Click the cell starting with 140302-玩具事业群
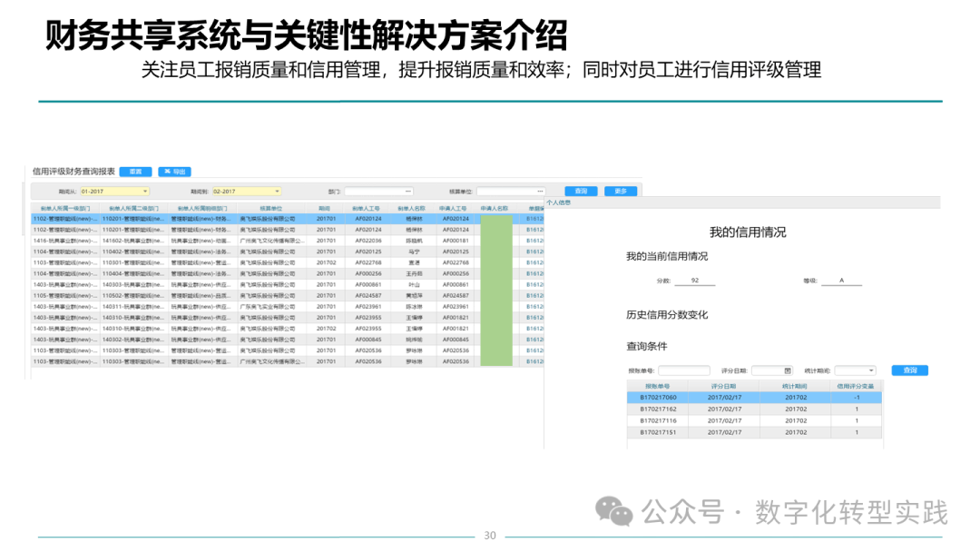The height and width of the screenshot is (552, 980). pos(134,340)
